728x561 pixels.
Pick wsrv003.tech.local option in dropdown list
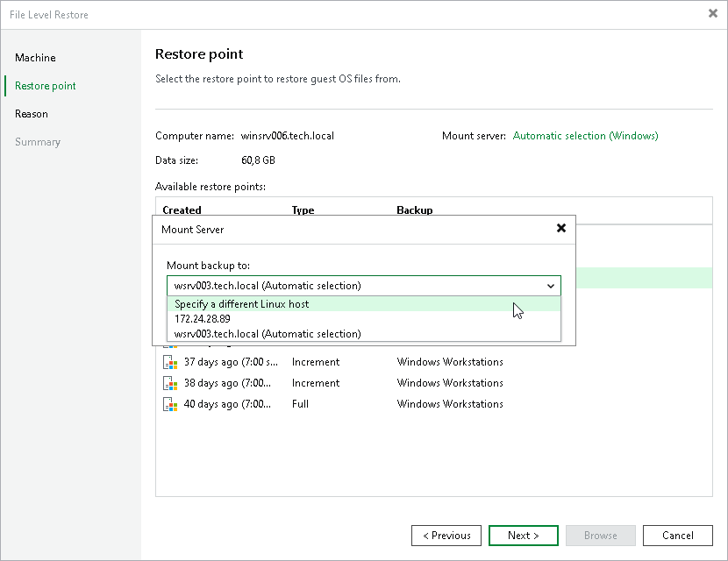363,334
